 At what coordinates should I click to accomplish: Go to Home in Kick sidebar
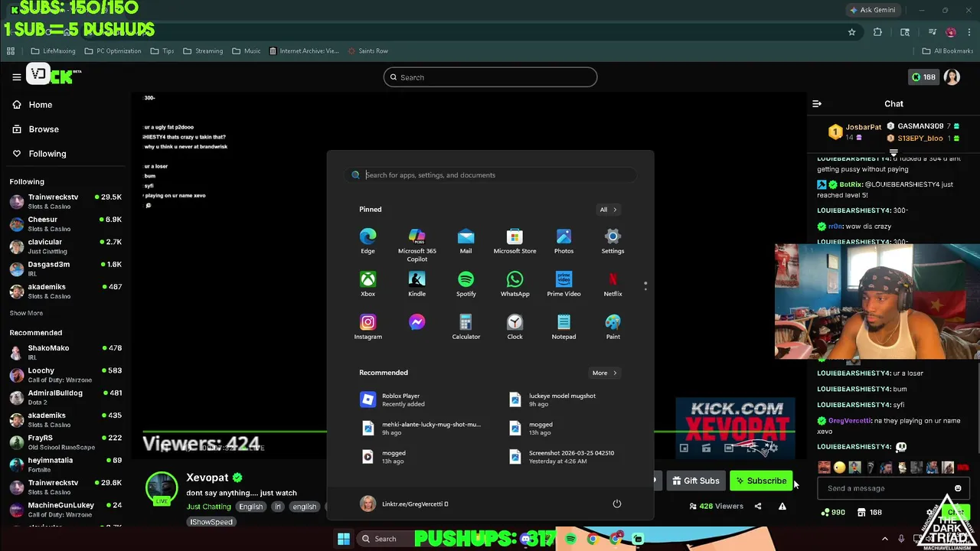point(33,105)
